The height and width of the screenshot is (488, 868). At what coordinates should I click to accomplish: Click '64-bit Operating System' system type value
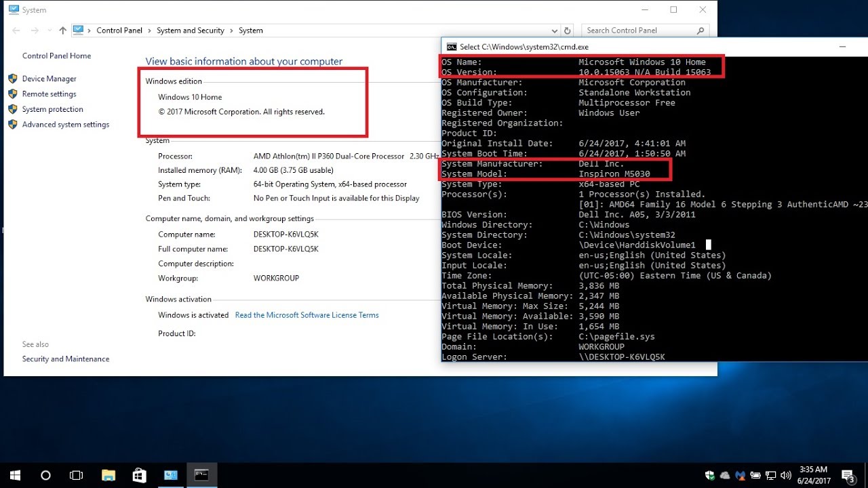pos(330,184)
